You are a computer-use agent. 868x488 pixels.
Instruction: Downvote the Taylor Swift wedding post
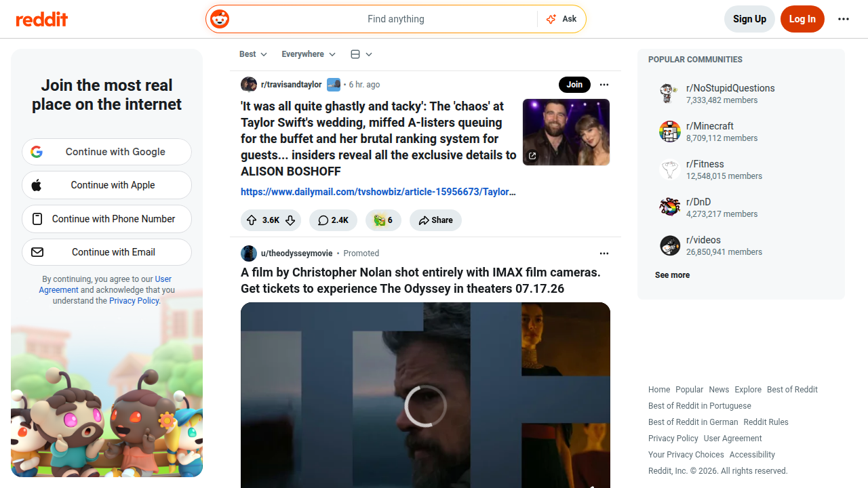tap(290, 220)
